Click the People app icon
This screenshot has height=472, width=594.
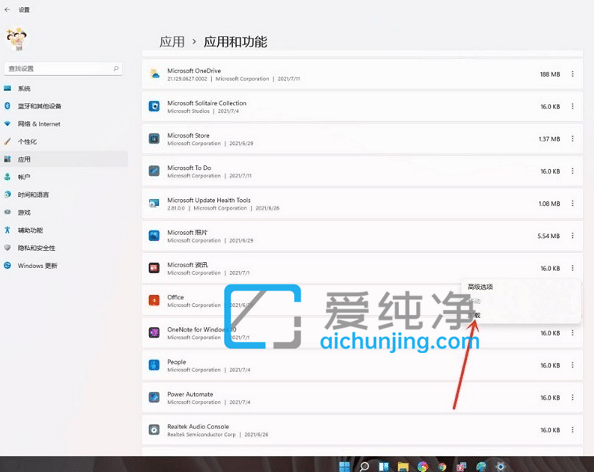(x=154, y=365)
